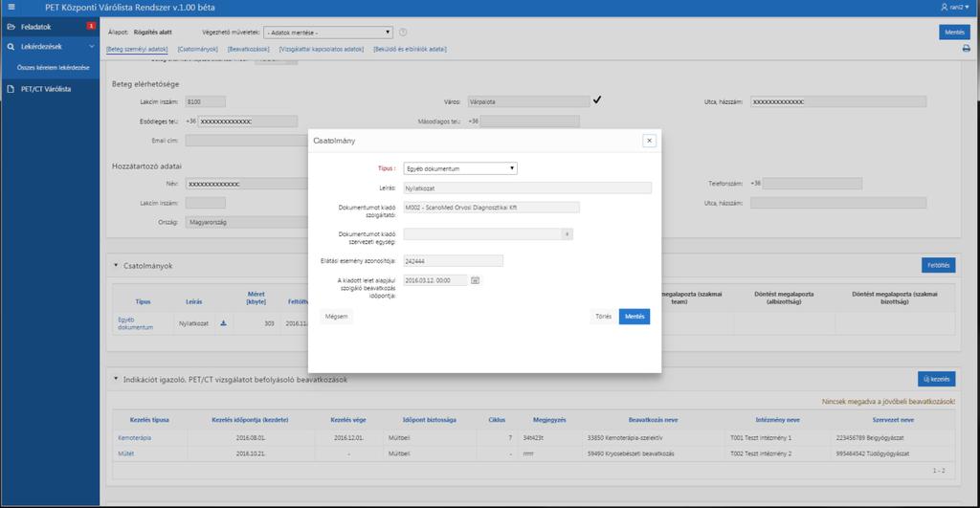Open the Műtét treatment link

(125, 453)
